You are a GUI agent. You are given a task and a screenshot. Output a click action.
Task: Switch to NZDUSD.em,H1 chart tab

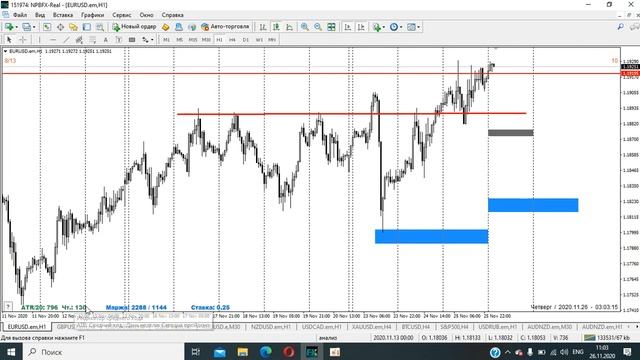pyautogui.click(x=271, y=327)
